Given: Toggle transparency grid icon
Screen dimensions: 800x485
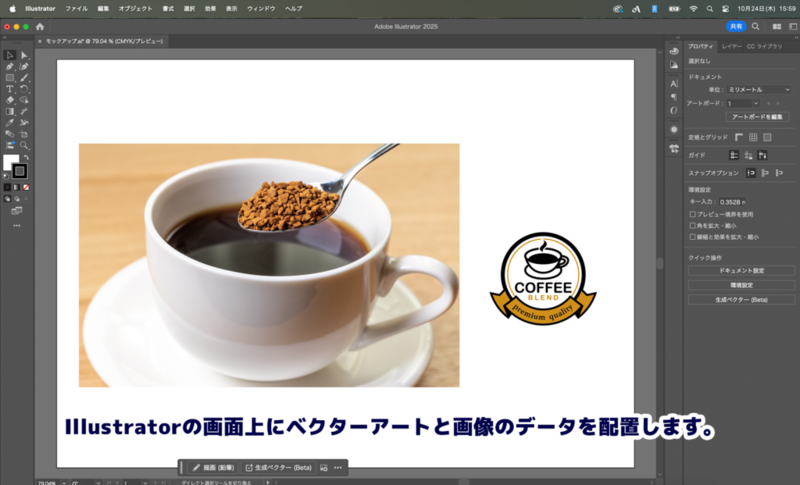Looking at the screenshot, I should click(767, 137).
